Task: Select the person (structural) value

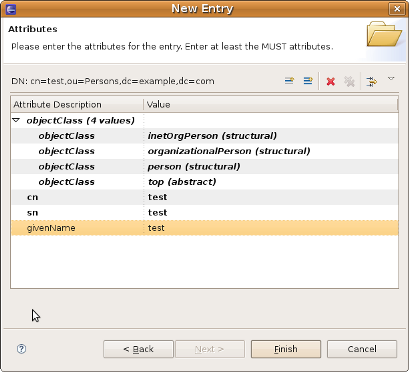Action: click(194, 166)
